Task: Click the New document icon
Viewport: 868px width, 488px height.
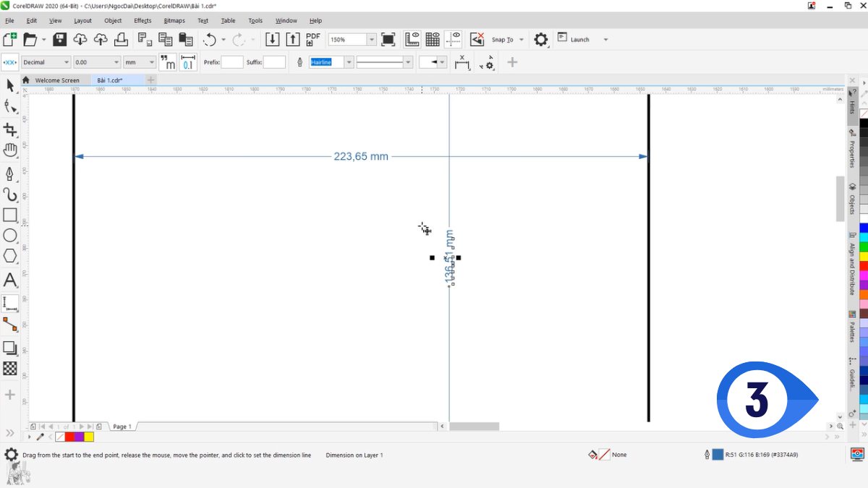Action: pyautogui.click(x=10, y=39)
